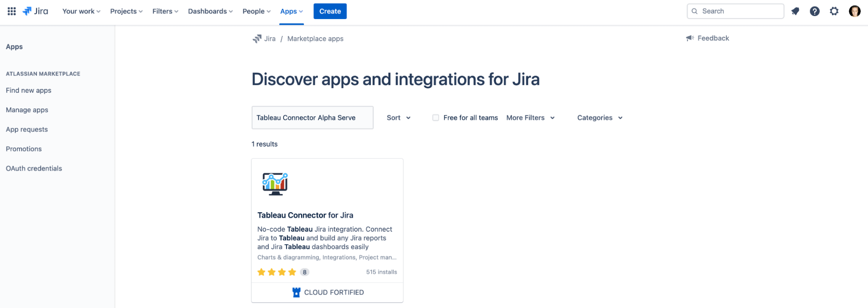Click the 1 results count text

tap(264, 144)
